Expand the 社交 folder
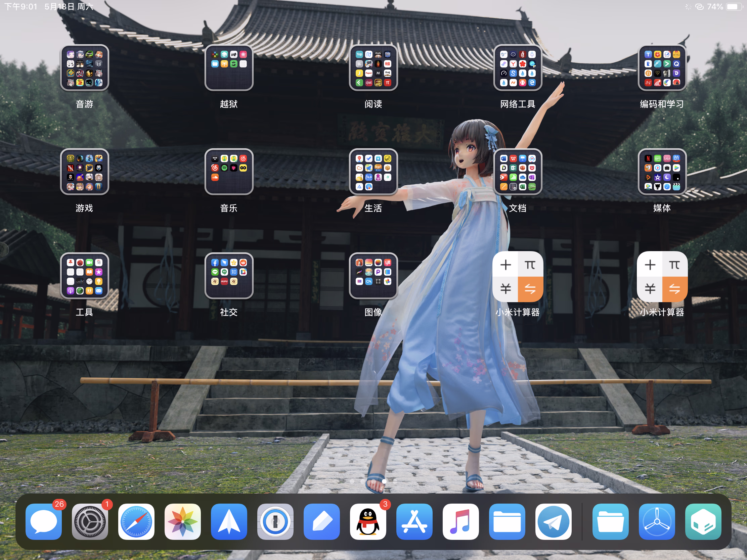 (x=229, y=276)
